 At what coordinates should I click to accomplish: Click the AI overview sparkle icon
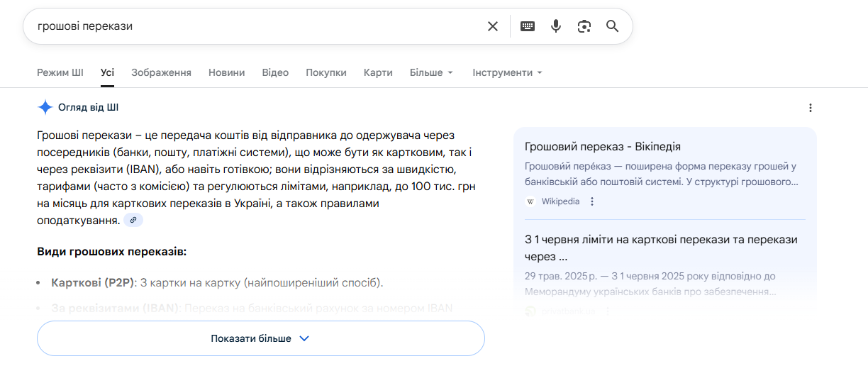(x=45, y=108)
